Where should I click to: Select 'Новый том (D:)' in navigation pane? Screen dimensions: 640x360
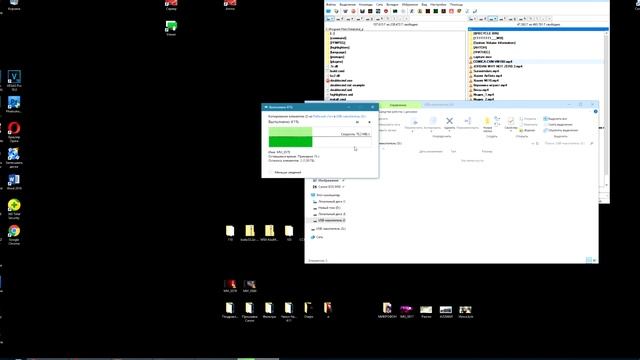[327, 208]
